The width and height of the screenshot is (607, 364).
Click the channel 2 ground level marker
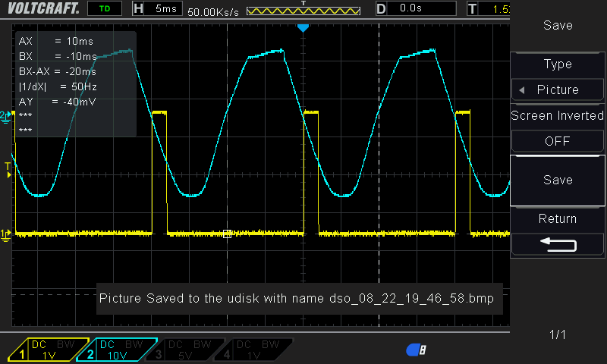pyautogui.click(x=6, y=115)
